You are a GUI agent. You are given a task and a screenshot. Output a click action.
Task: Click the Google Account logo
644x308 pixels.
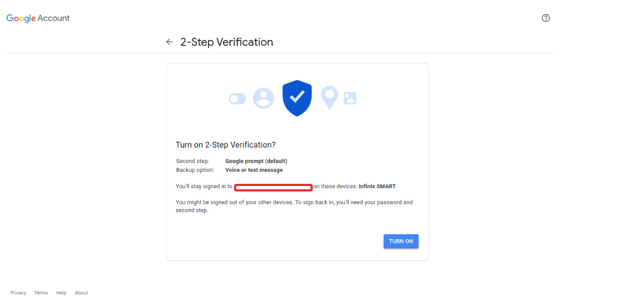(x=38, y=18)
